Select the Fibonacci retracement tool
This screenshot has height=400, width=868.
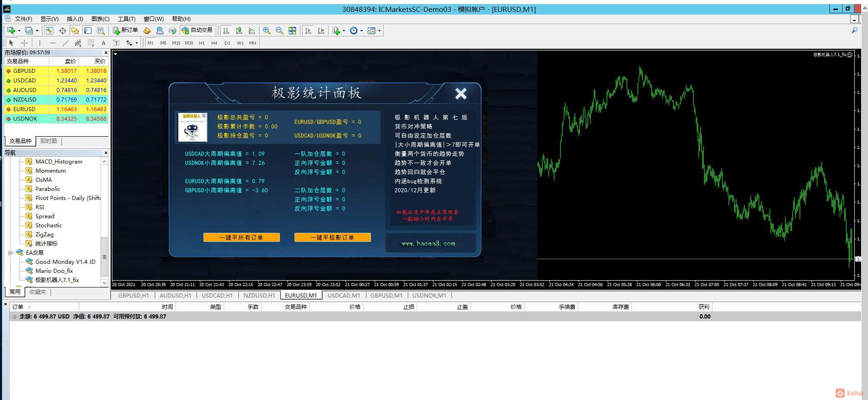click(x=91, y=43)
